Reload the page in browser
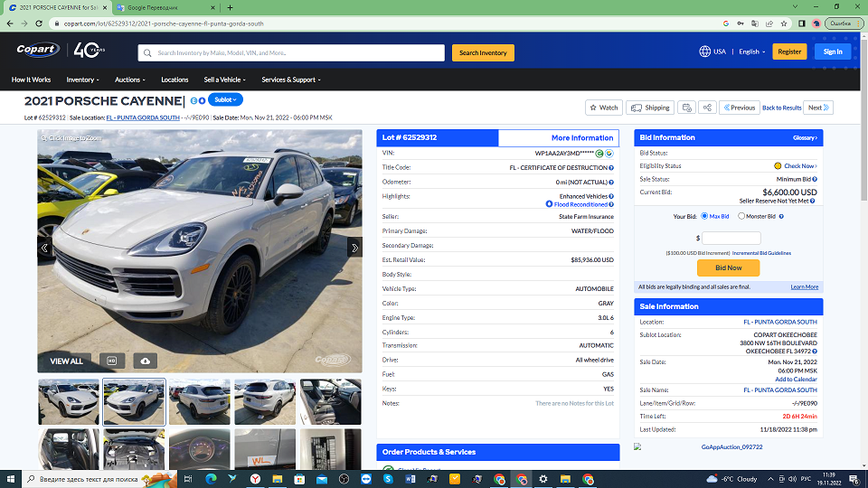868x488 pixels. click(x=39, y=23)
